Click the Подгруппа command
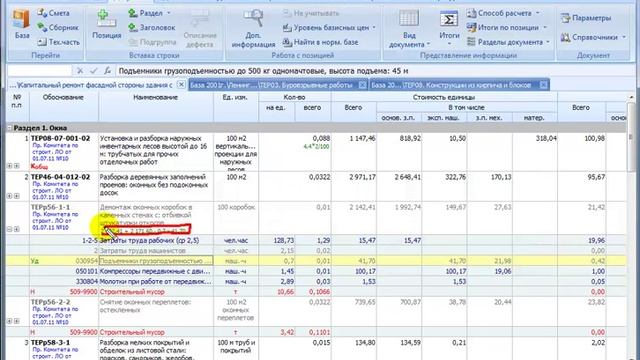 point(152,42)
